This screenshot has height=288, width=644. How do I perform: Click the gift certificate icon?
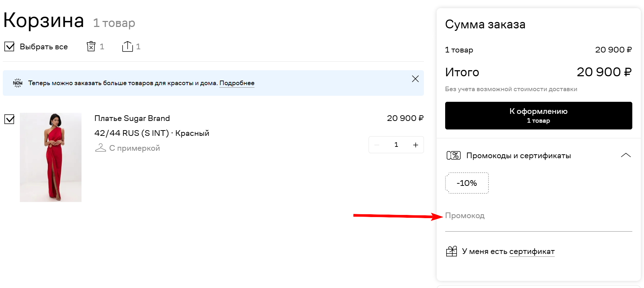[451, 251]
